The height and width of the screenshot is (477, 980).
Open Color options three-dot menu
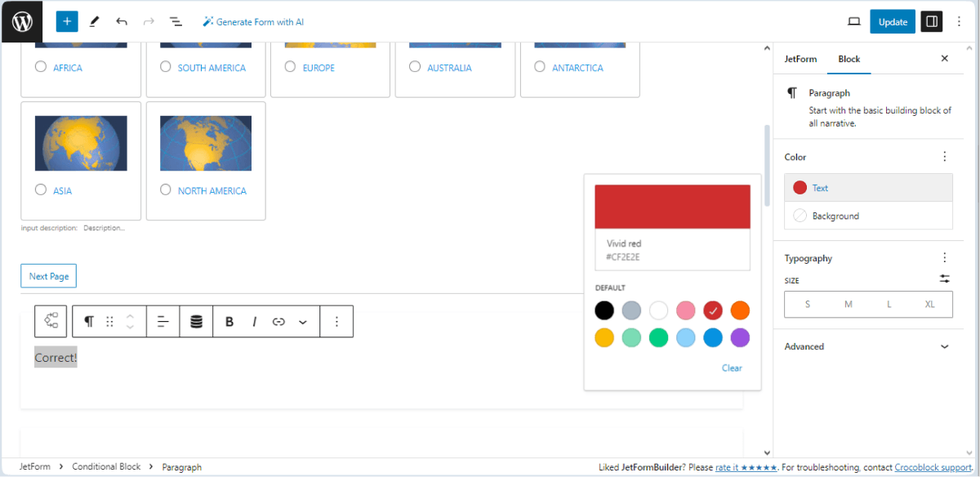945,157
